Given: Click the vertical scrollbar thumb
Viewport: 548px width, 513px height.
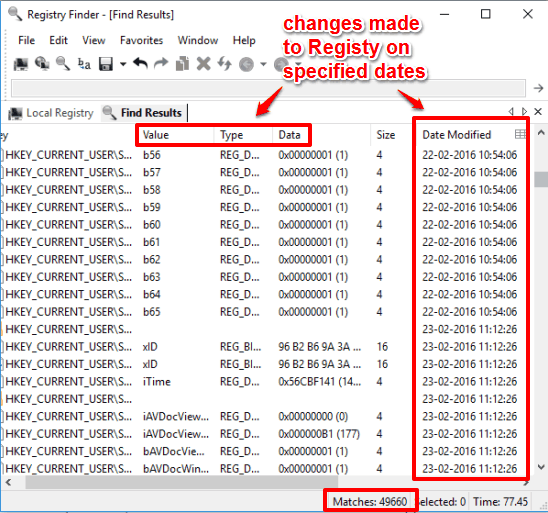Looking at the screenshot, I should pyautogui.click(x=541, y=179).
